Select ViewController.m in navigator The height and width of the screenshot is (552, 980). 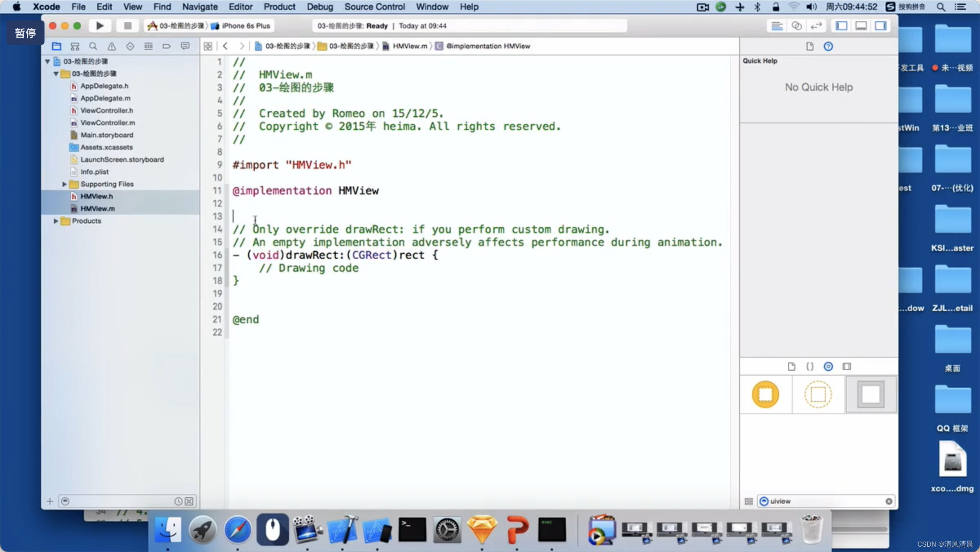[x=108, y=122]
